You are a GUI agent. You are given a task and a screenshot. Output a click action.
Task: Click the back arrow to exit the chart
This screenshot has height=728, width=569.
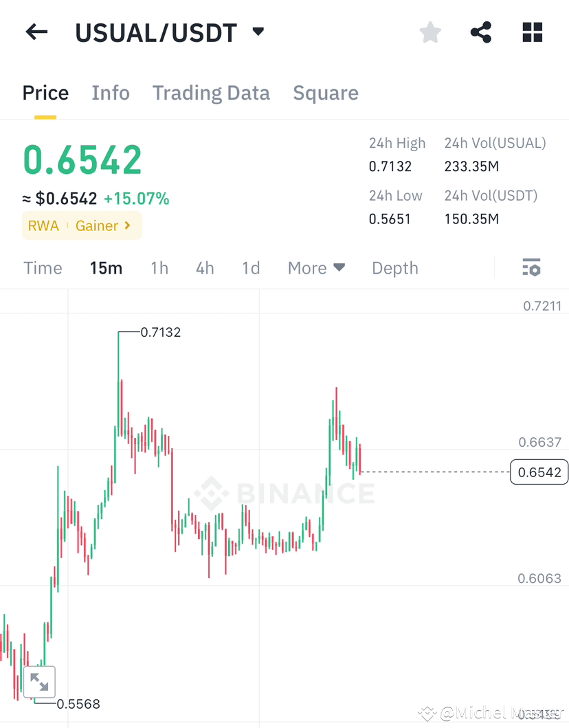click(36, 32)
